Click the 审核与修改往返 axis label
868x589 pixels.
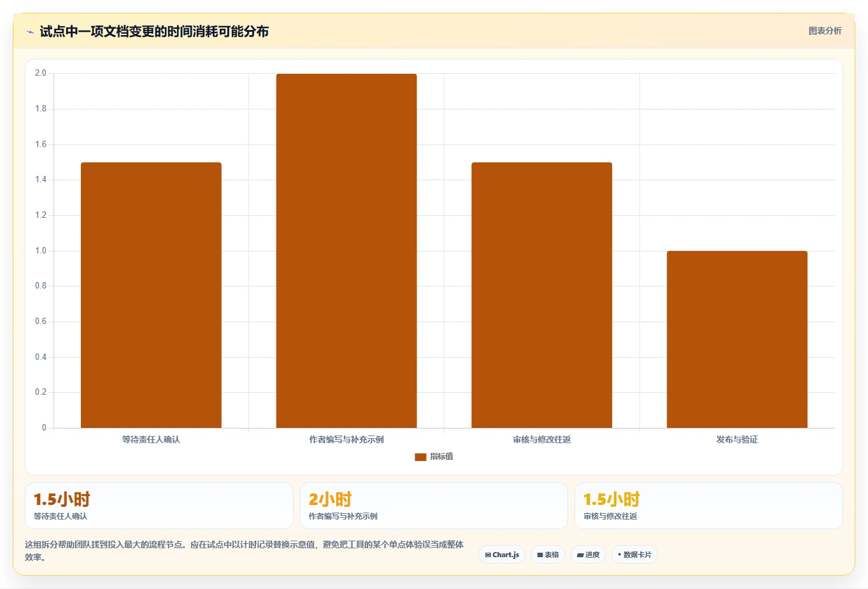click(542, 439)
